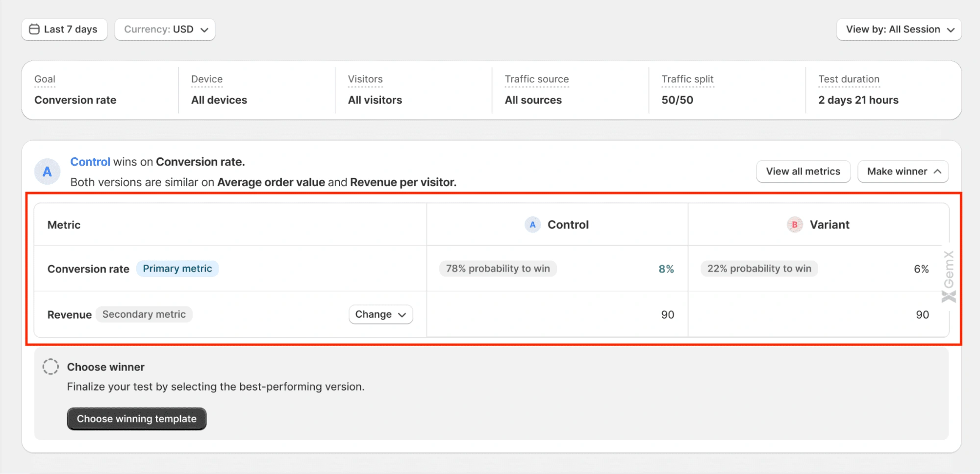
Task: Click the dashed circle Choose winner icon
Action: pyautogui.click(x=50, y=367)
